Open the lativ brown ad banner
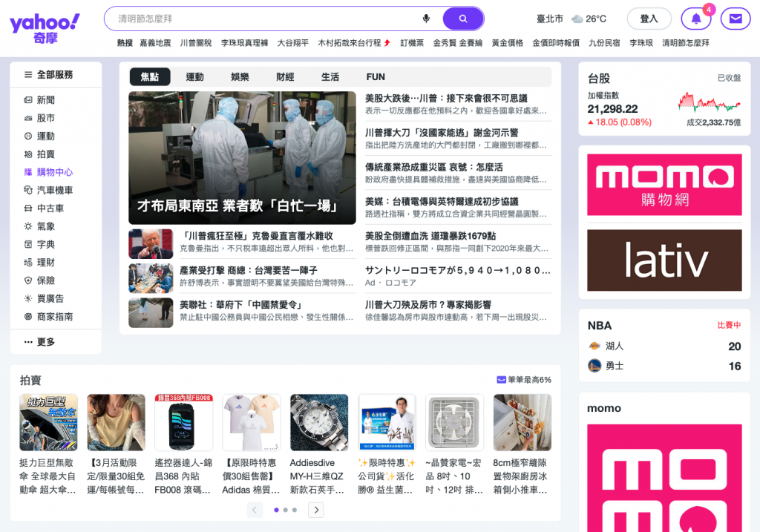760x532 pixels. 664,260
